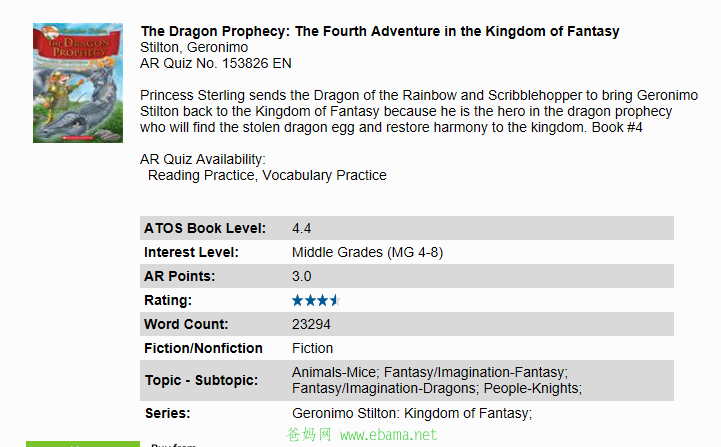Click the AR Points value 3.0
The image size is (721, 447).
tap(302, 276)
